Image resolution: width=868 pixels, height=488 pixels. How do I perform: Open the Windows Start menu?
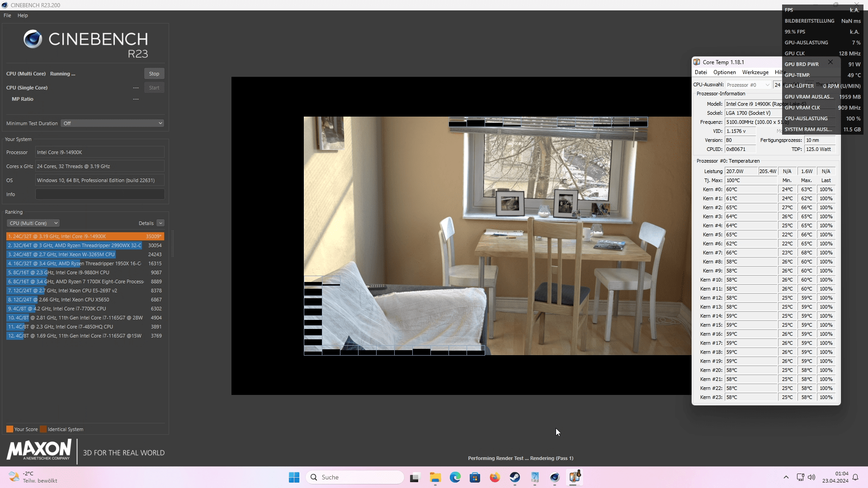click(x=294, y=477)
